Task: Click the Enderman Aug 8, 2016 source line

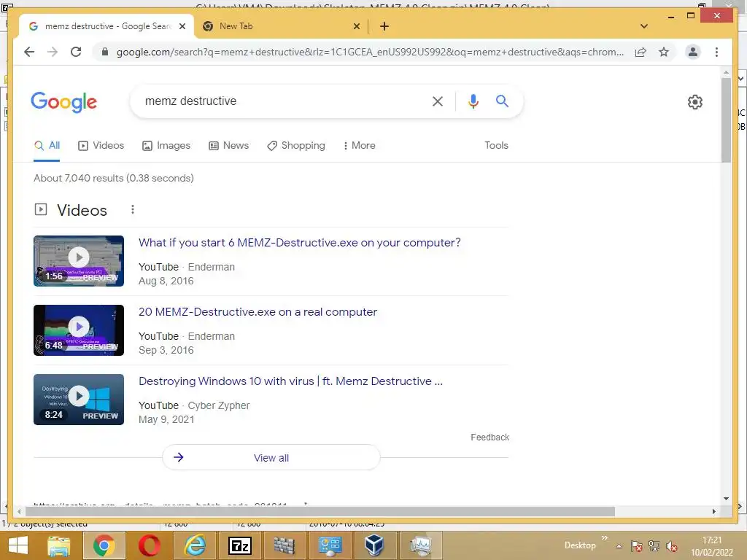Action: click(x=187, y=274)
